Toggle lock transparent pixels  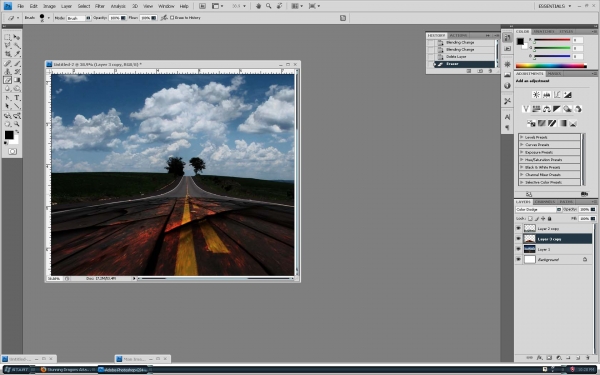coord(530,218)
